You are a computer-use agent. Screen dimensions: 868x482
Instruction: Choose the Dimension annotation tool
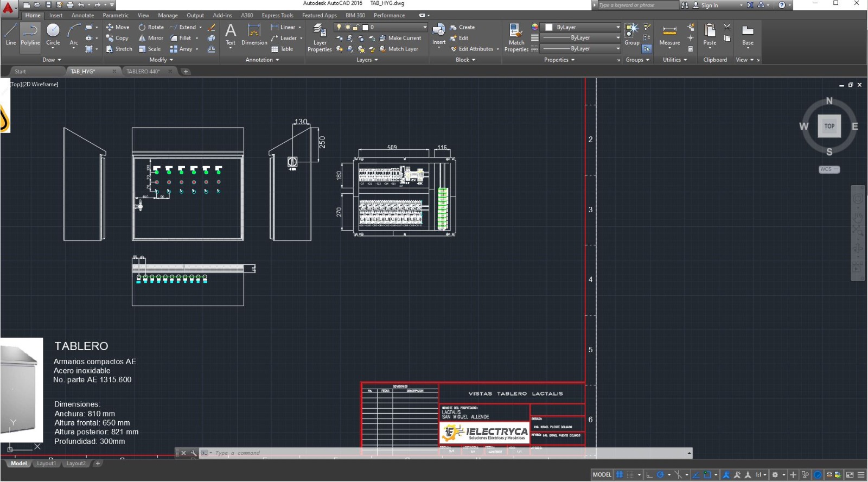(254, 35)
